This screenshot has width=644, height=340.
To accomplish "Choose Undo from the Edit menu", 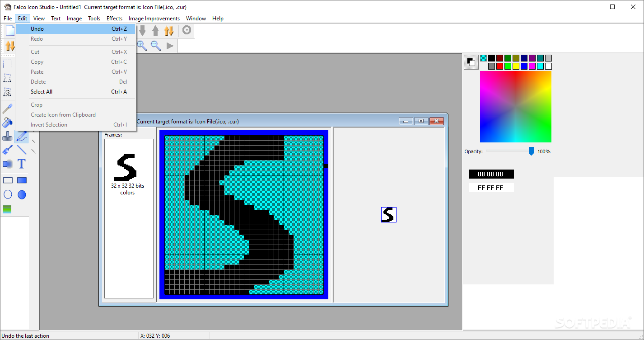I will click(76, 29).
